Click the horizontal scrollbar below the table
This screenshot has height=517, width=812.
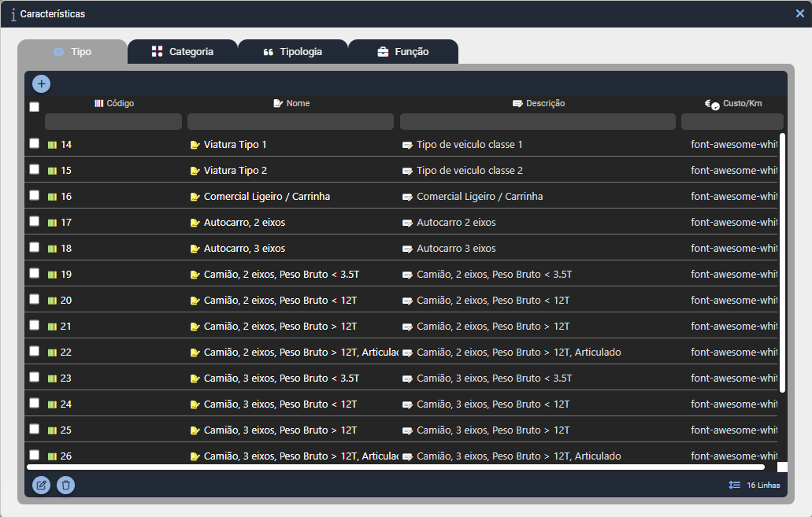point(395,467)
